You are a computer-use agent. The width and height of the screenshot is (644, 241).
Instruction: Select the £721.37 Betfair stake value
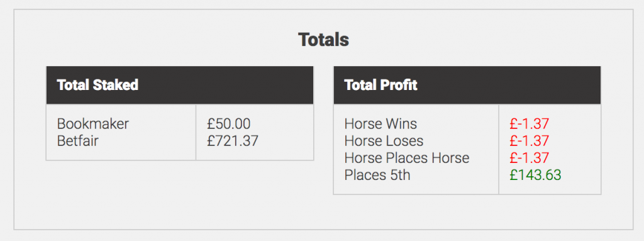[233, 141]
